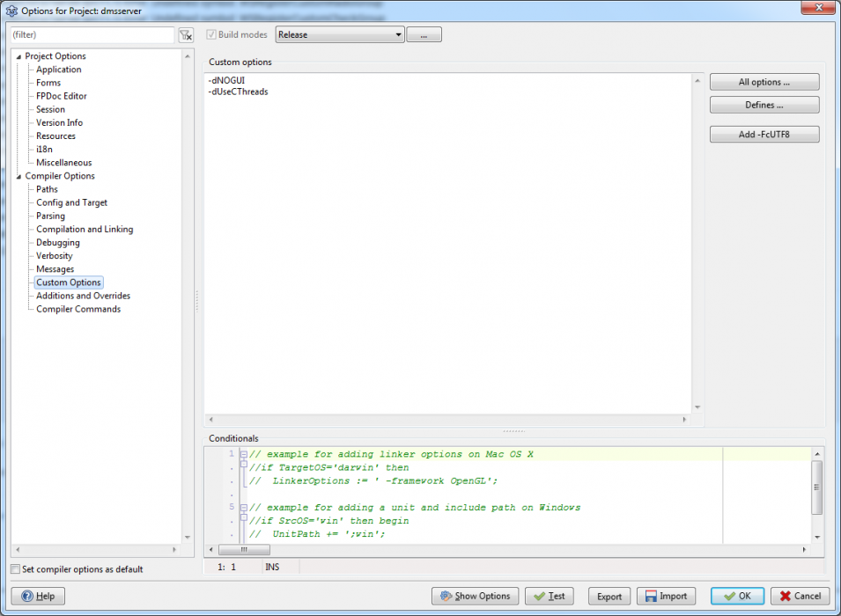Click up arrow of Conditionals scrollbar
841x616 pixels.
tap(817, 454)
